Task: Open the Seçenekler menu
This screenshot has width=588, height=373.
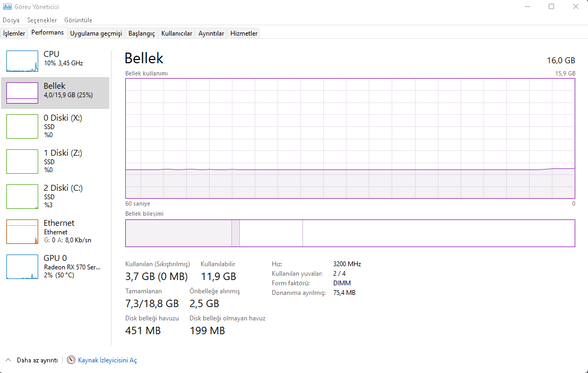Action: (42, 20)
